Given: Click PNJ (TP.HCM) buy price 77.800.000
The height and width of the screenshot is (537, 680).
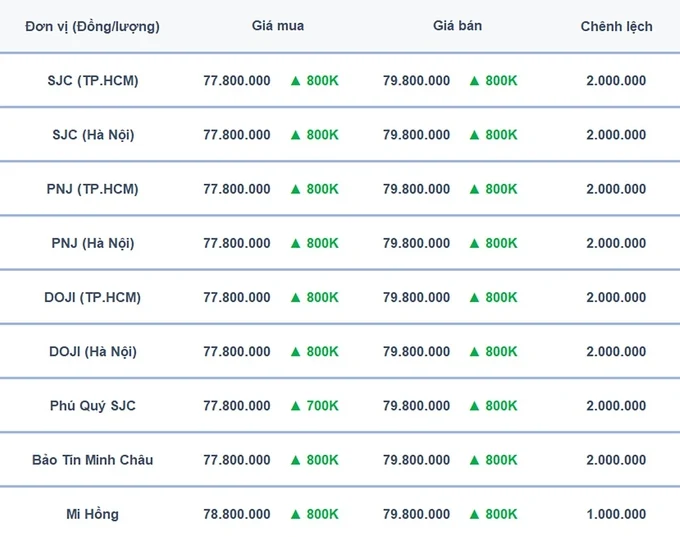Looking at the screenshot, I should pos(237,189).
